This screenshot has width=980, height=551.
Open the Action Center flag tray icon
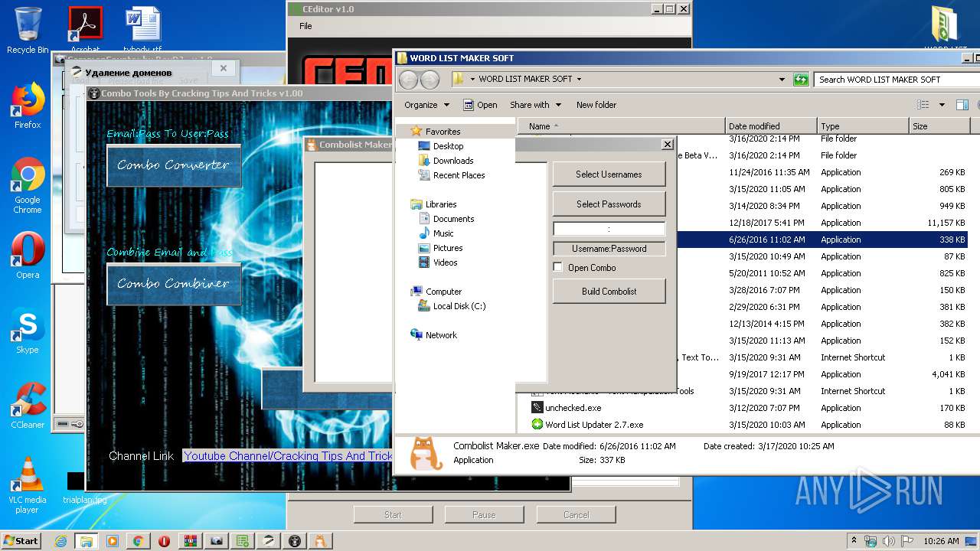point(906,541)
